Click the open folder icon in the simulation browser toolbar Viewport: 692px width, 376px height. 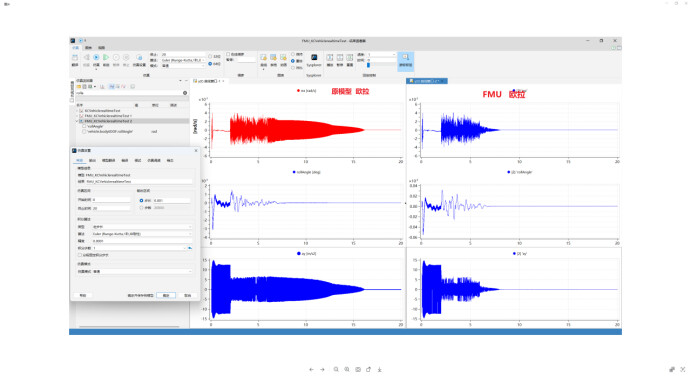tap(79, 86)
